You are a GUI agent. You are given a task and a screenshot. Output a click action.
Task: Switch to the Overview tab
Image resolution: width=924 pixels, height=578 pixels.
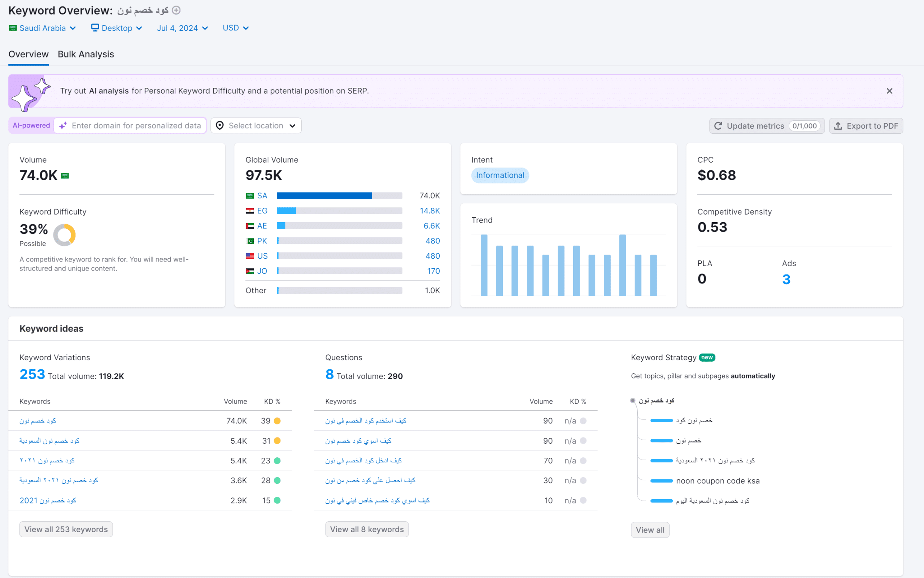tap(29, 54)
